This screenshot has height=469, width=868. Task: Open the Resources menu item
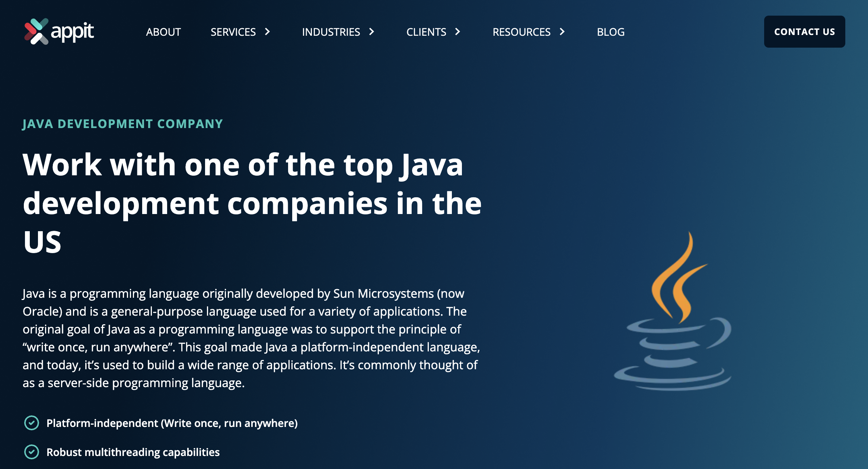[x=521, y=32]
